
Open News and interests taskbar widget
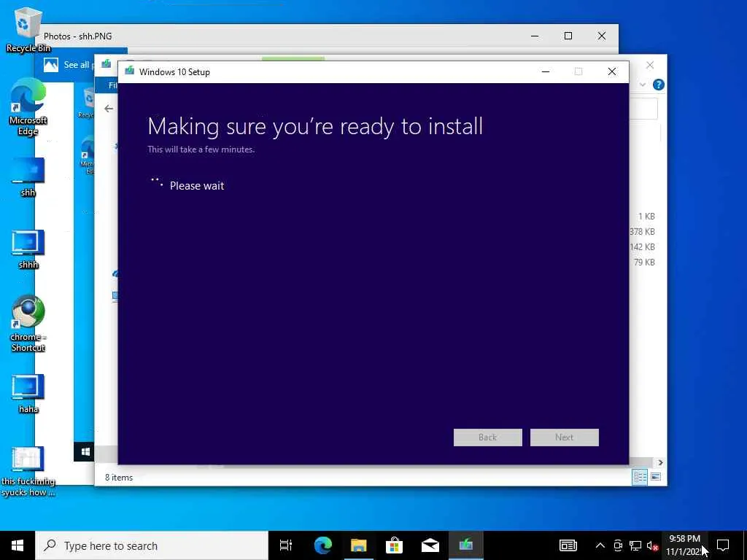coord(568,545)
